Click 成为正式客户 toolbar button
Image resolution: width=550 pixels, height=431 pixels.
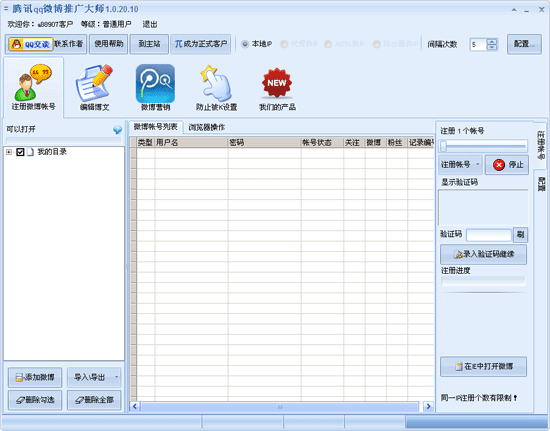pyautogui.click(x=201, y=44)
